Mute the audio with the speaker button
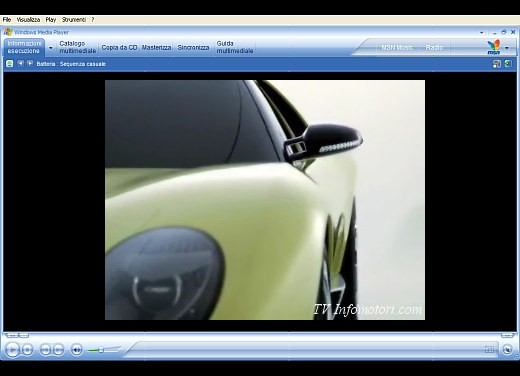This screenshot has height=376, width=520. (x=76, y=350)
